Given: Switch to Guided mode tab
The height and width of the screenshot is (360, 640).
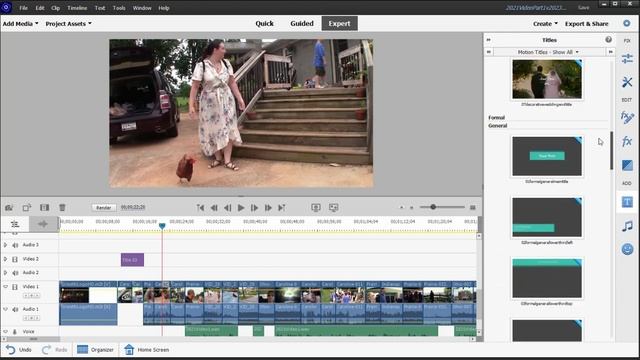Looking at the screenshot, I should click(302, 24).
